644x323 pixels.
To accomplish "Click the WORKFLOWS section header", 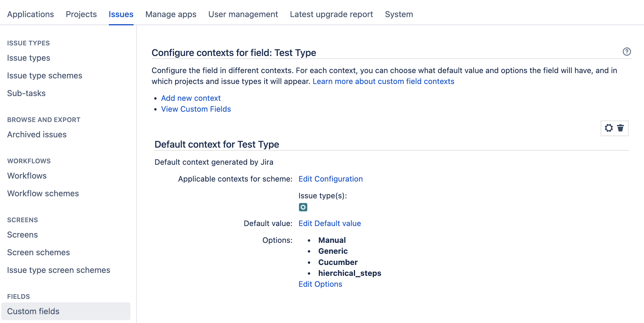I will [x=29, y=161].
